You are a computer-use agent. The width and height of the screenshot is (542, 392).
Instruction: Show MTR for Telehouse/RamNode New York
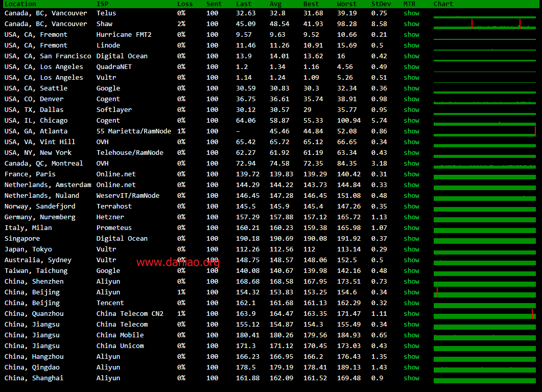[411, 152]
